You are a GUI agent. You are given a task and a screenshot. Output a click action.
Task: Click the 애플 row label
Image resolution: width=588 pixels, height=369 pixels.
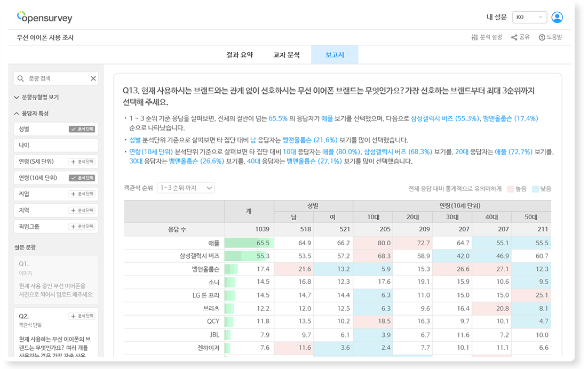pos(214,243)
